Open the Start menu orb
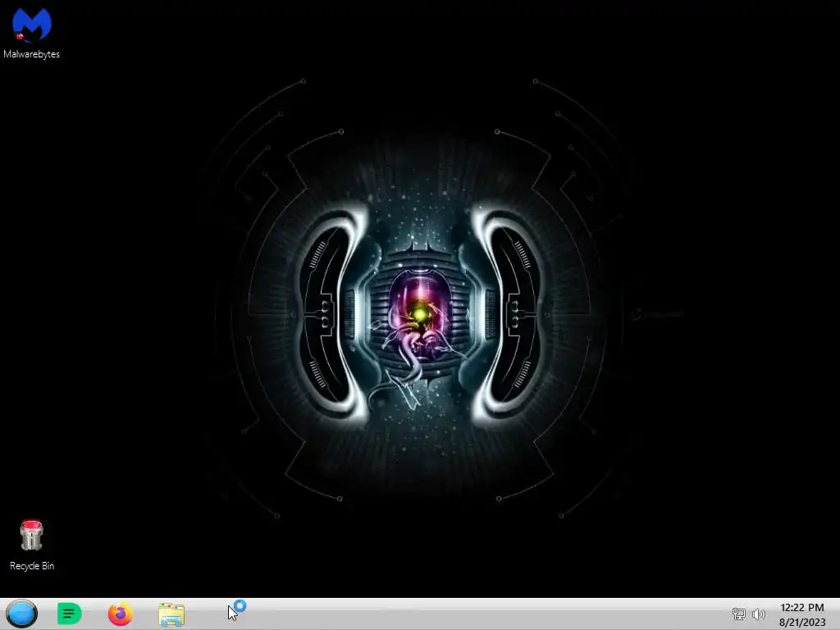 pos(21,614)
